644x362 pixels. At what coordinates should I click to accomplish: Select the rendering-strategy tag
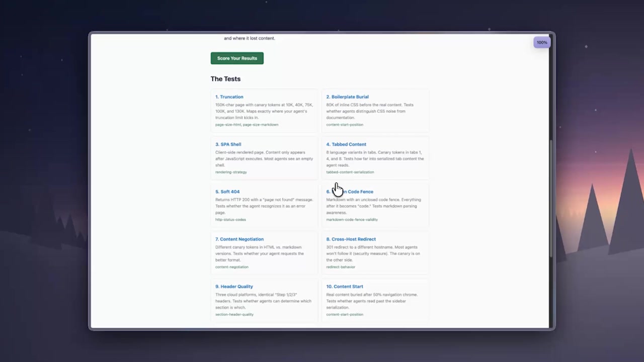pos(231,172)
